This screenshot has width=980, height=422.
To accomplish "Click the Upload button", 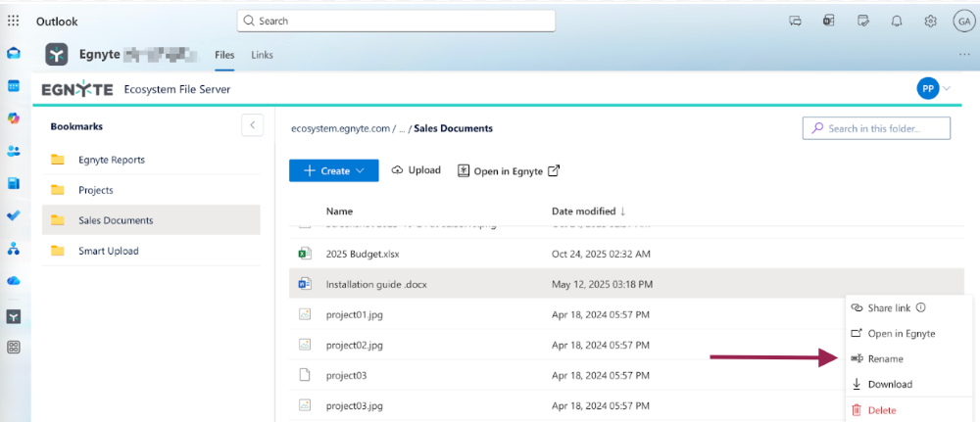I will point(416,170).
